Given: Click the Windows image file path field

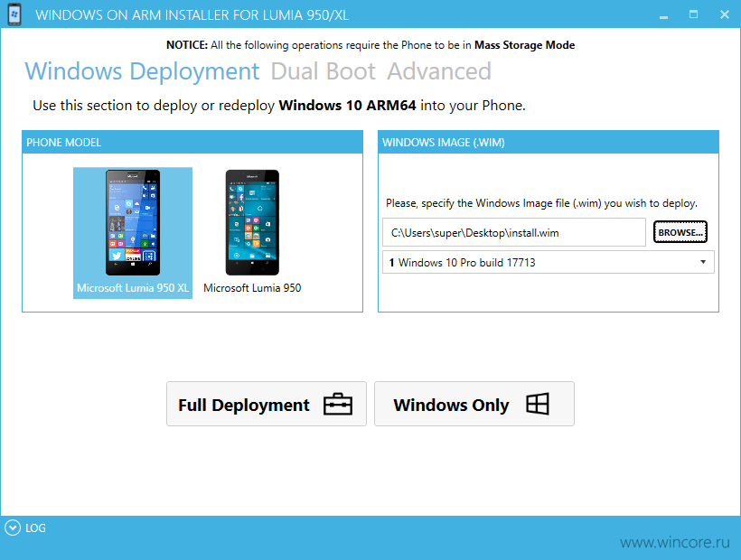Looking at the screenshot, I should tap(514, 232).
